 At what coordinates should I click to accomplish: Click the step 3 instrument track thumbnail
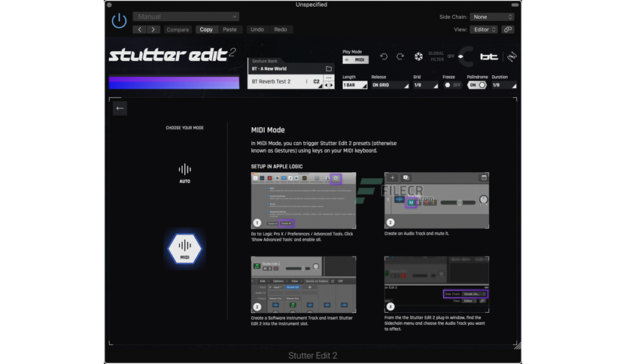pos(303,284)
